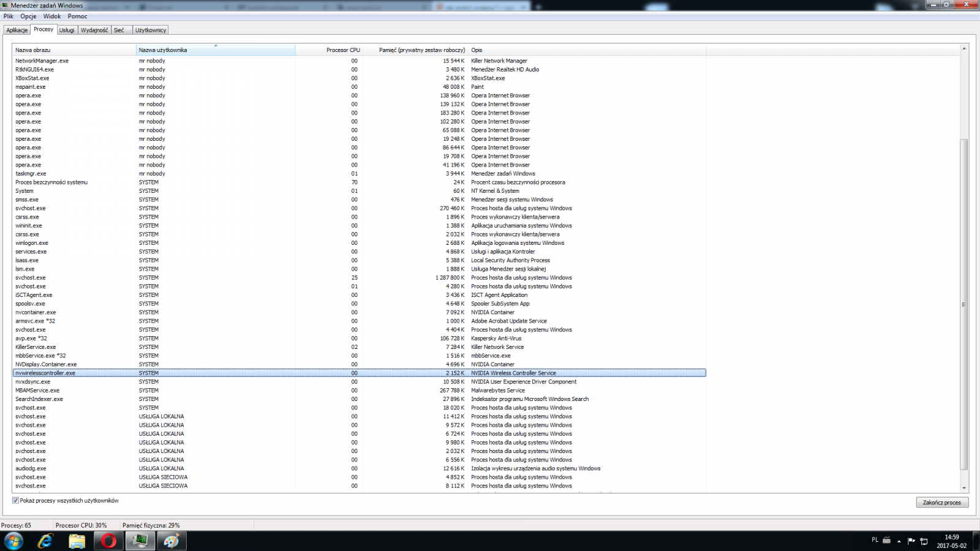Select the smss.exe process

(x=359, y=200)
